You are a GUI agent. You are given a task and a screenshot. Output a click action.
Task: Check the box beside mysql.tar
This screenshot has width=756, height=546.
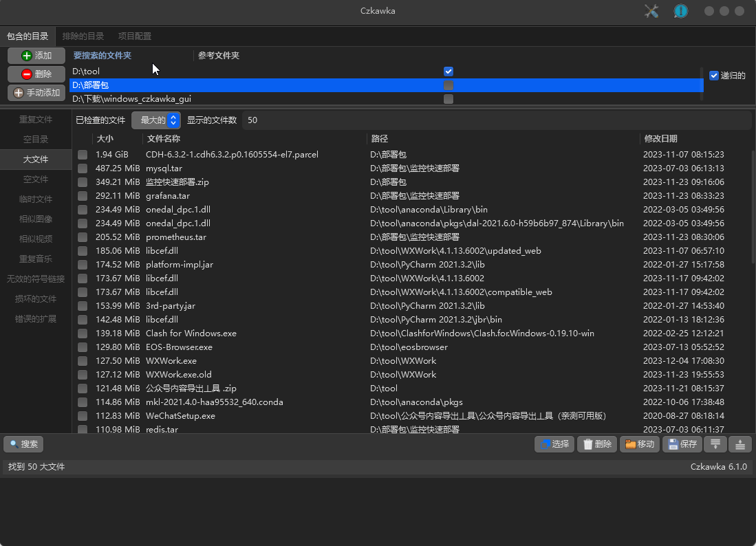point(83,168)
